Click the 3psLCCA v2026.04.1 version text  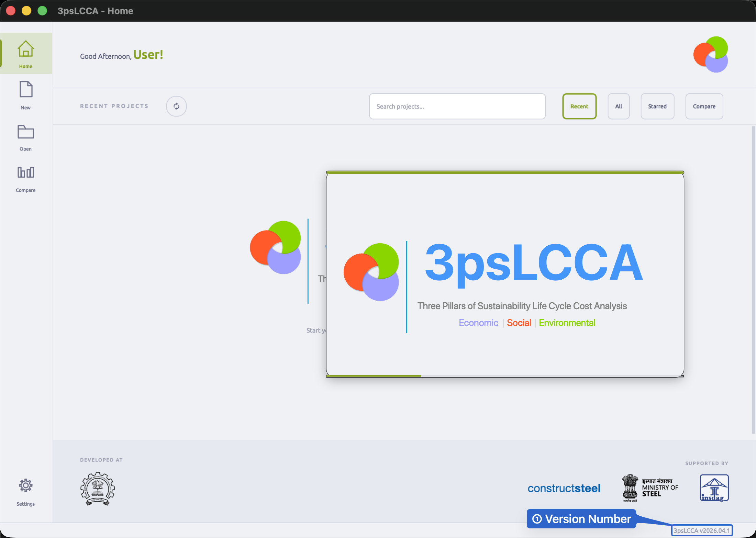tap(702, 530)
